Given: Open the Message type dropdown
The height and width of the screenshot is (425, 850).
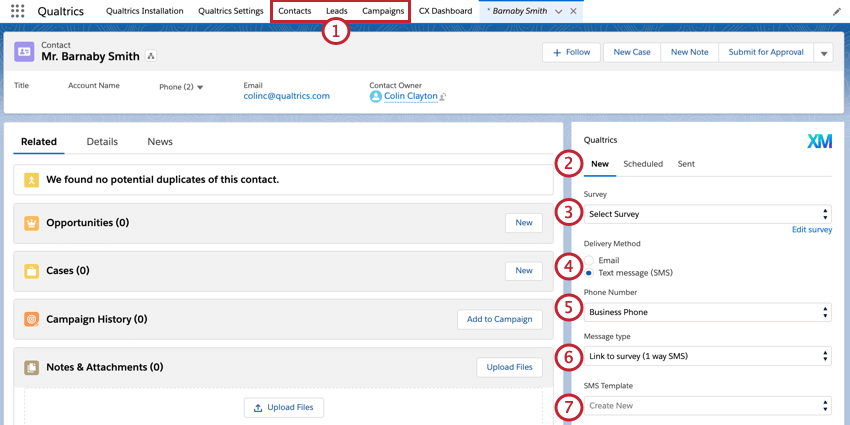Looking at the screenshot, I should [x=707, y=356].
